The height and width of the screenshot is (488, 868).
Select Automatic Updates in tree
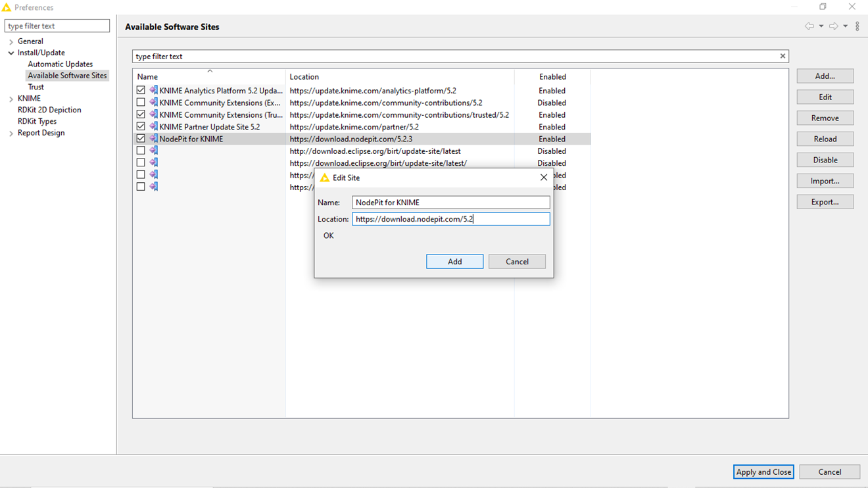60,64
